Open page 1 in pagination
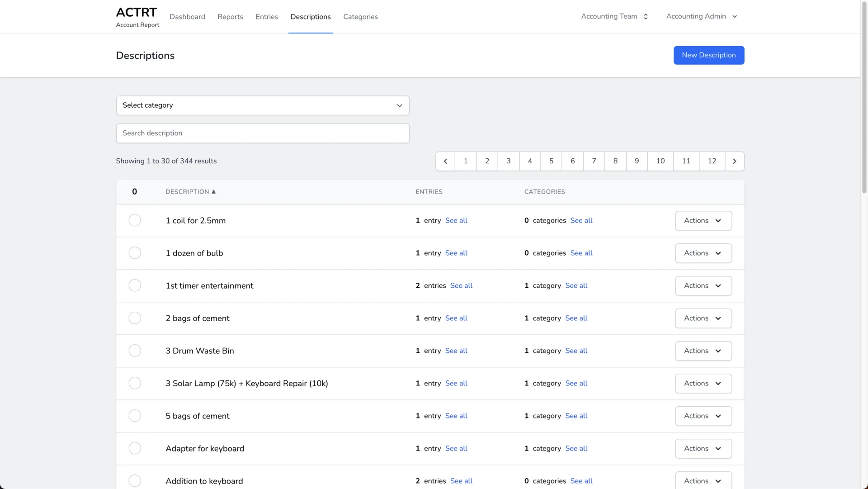 click(x=466, y=161)
